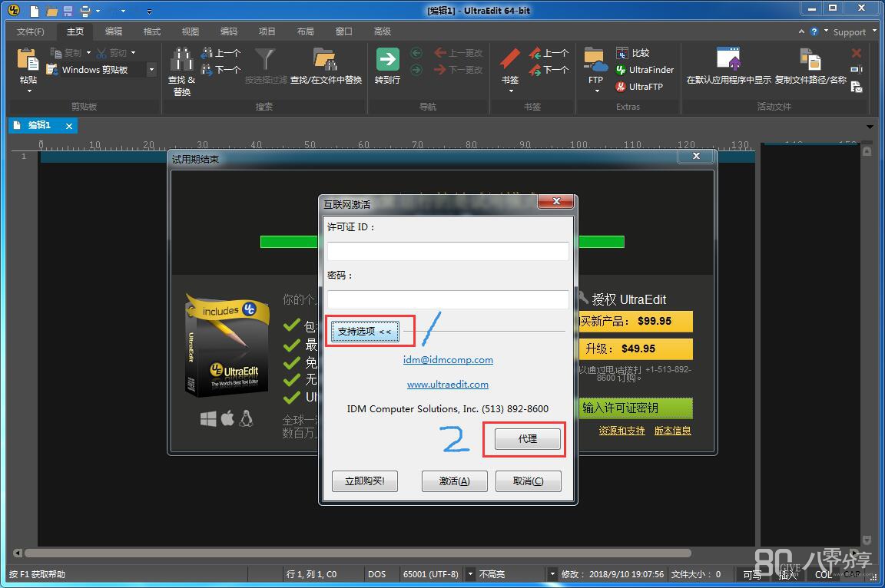Toggle a bookmark with the red 书签 icon
This screenshot has width=885, height=588.
coord(509,60)
